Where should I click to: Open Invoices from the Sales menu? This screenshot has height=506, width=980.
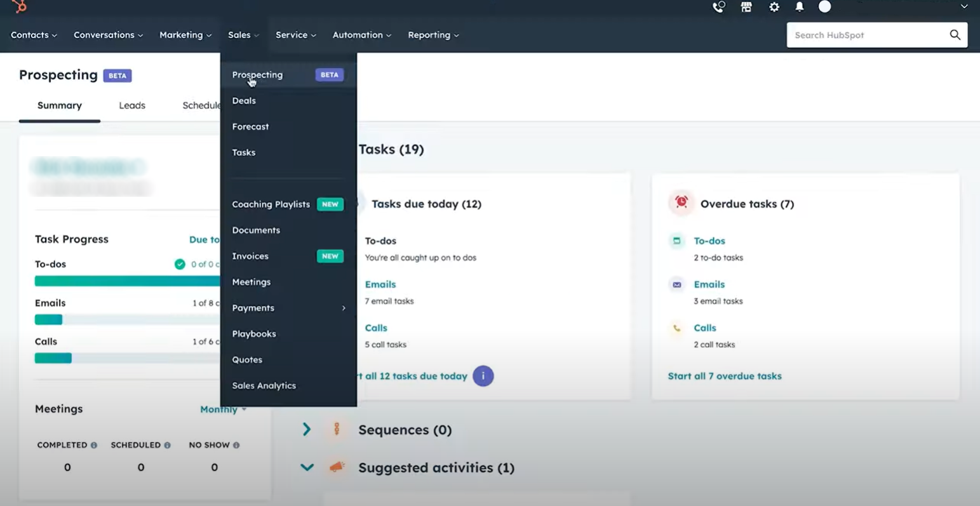(x=288, y=256)
